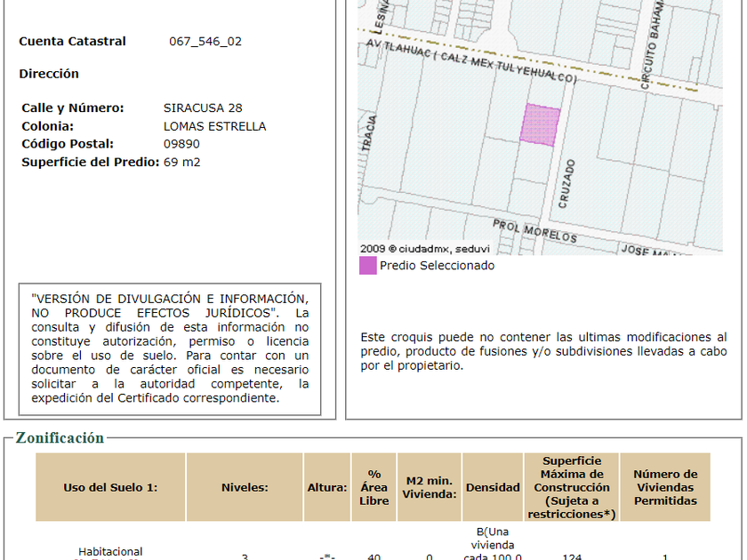Viewport: 747px width, 560px height.
Task: Click the pink Predio Seleccionado legend swatch
Action: click(x=368, y=266)
